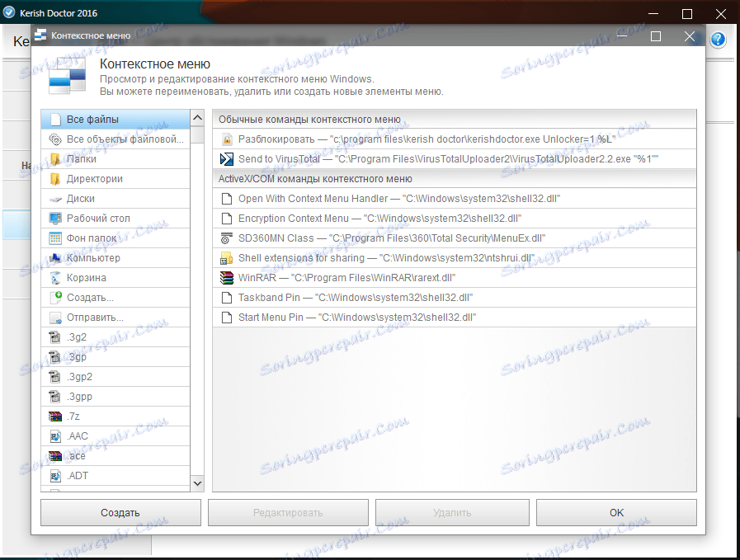Click the send-to icon next to Отправить...
This screenshot has width=740, height=560.
point(56,318)
